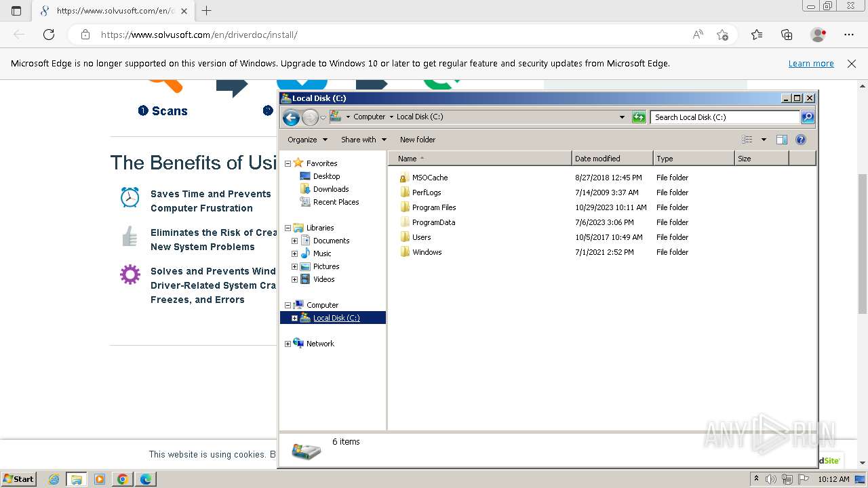Show hidden tray icons arrow
The height and width of the screenshot is (488, 868).
coord(756,479)
